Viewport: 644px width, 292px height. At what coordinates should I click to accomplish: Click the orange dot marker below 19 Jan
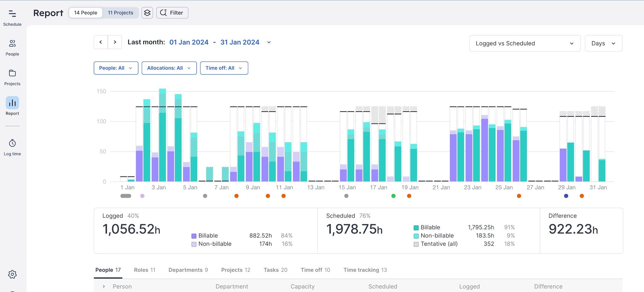tap(409, 196)
